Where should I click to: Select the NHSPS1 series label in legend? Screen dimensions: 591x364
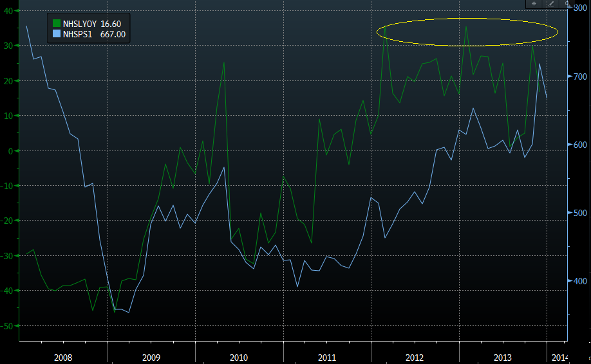click(x=78, y=35)
